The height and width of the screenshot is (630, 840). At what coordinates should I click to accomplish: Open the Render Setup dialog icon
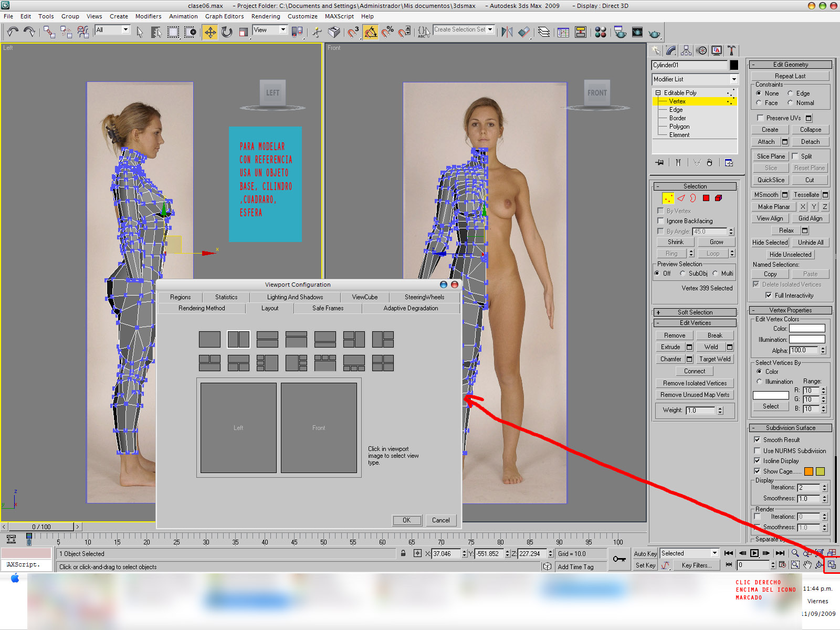click(620, 32)
